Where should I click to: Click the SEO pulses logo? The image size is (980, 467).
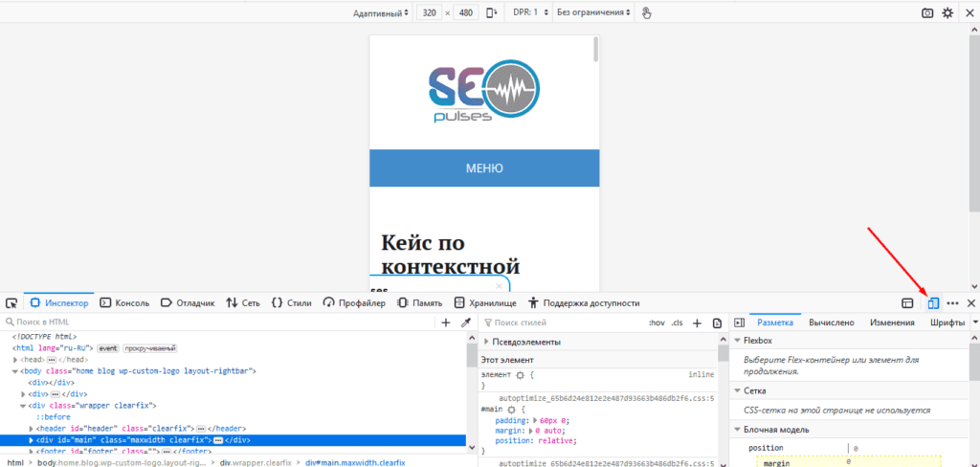[x=484, y=92]
